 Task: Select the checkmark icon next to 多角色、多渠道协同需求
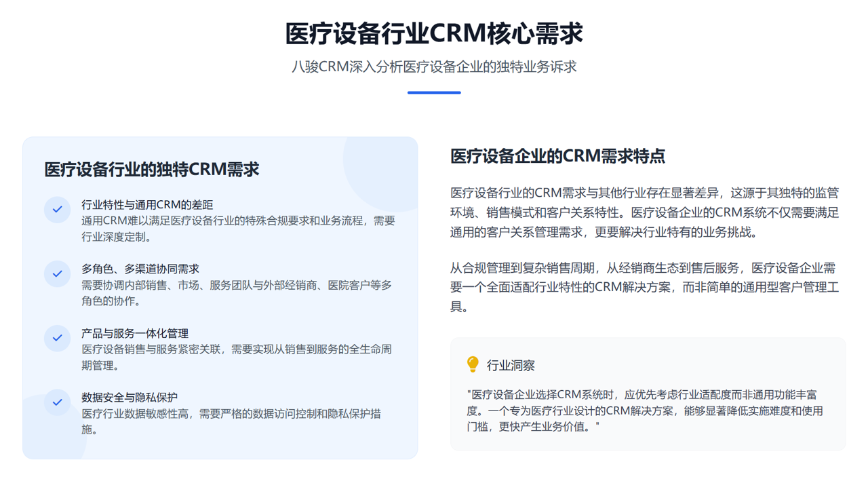coord(57,273)
